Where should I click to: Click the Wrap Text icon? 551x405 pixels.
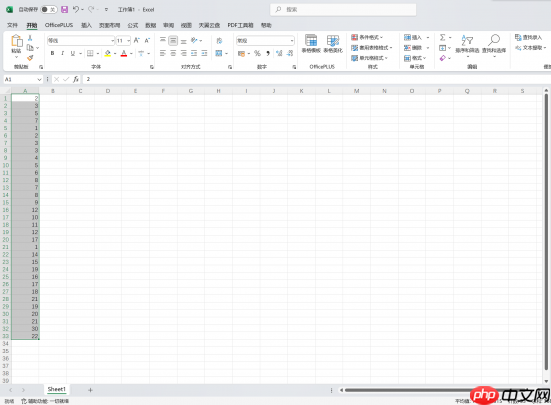[219, 41]
